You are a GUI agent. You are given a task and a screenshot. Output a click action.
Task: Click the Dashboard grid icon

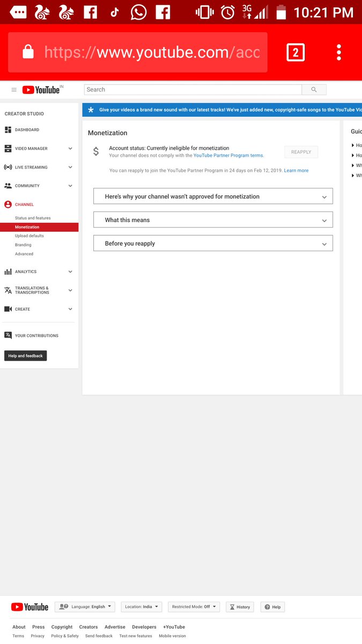pos(8,130)
